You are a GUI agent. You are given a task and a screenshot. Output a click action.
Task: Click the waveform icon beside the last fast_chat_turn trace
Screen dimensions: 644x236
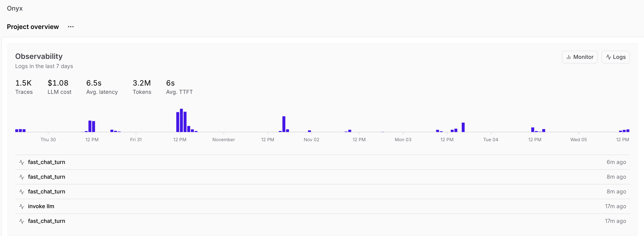click(x=22, y=221)
